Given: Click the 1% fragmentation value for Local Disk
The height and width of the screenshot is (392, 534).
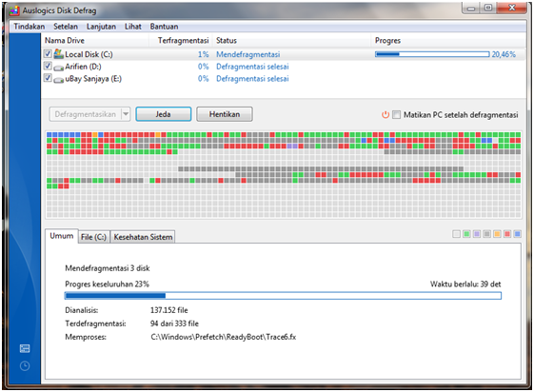Looking at the screenshot, I should 204,54.
